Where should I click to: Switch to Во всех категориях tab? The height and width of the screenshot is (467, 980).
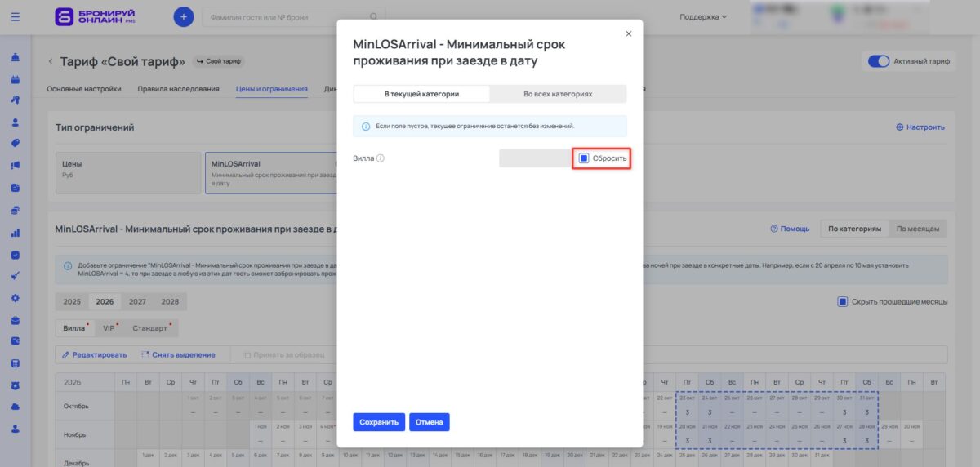tap(558, 94)
